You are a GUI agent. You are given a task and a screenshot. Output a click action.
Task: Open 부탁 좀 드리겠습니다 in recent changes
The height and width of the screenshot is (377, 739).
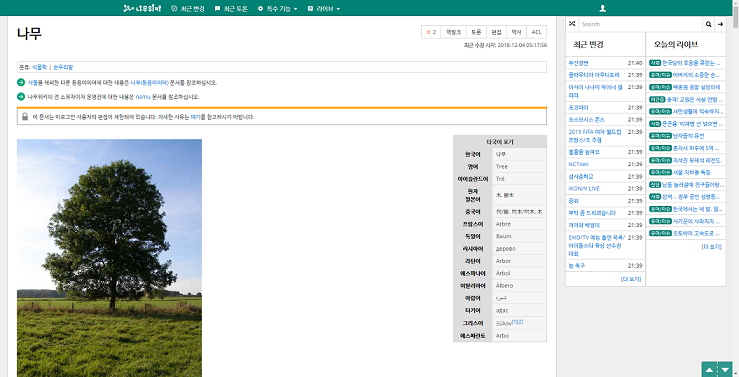tap(592, 213)
